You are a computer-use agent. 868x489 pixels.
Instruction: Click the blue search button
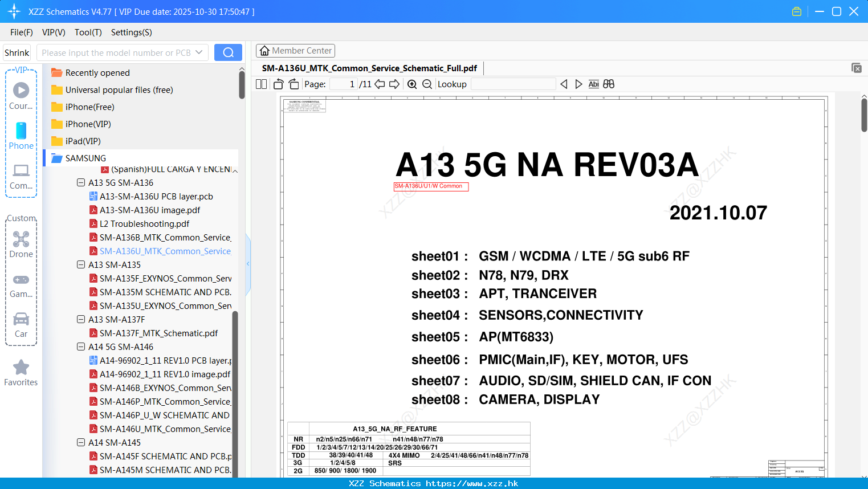[228, 52]
